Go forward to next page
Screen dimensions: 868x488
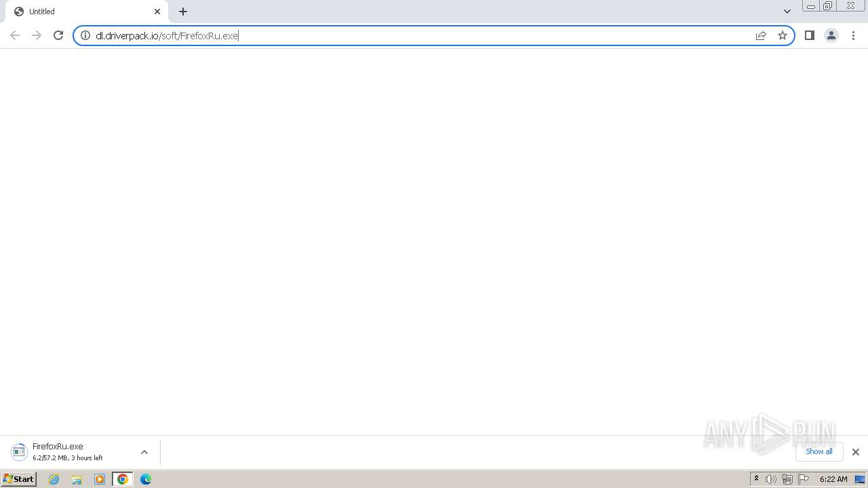37,35
